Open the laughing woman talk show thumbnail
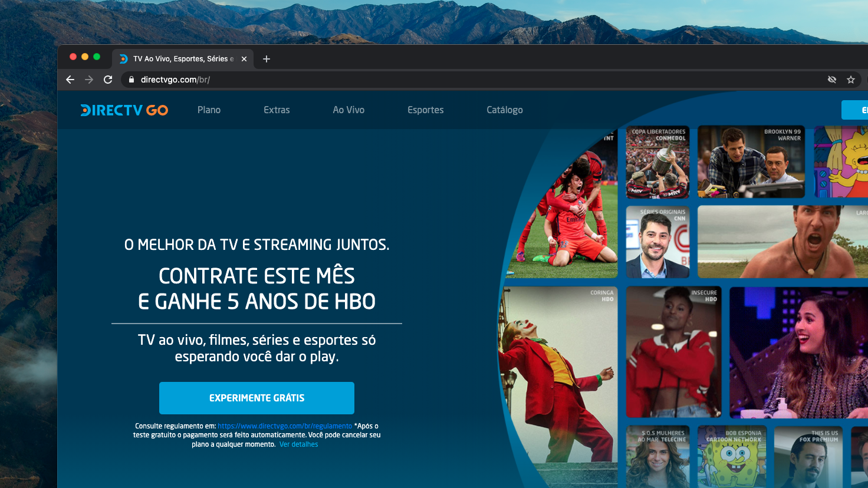The height and width of the screenshot is (488, 868). coord(798,352)
